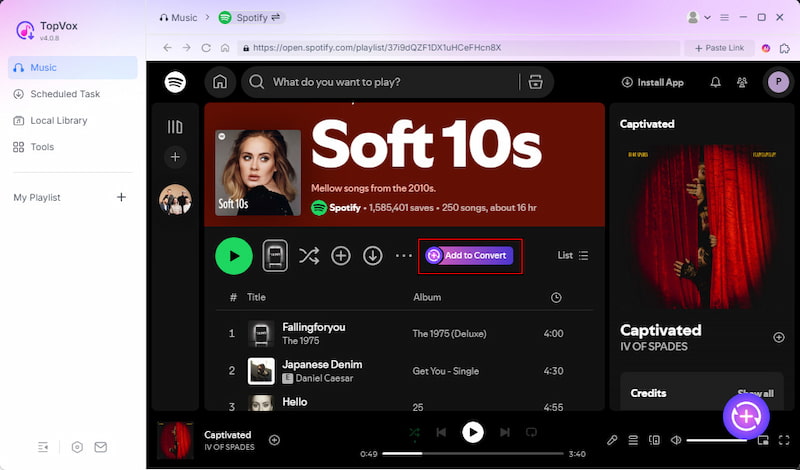Image resolution: width=800 pixels, height=470 pixels.
Task: Add now playing track to Liked Songs
Action: (274, 440)
